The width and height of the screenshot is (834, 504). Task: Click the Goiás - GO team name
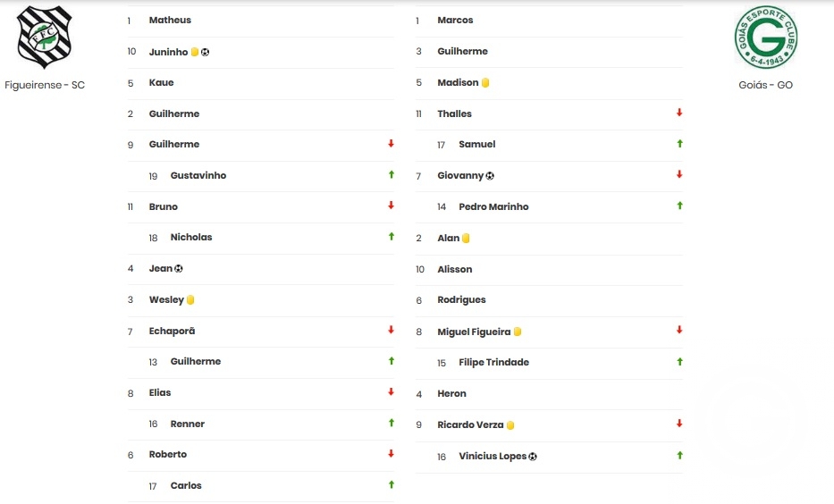[766, 85]
